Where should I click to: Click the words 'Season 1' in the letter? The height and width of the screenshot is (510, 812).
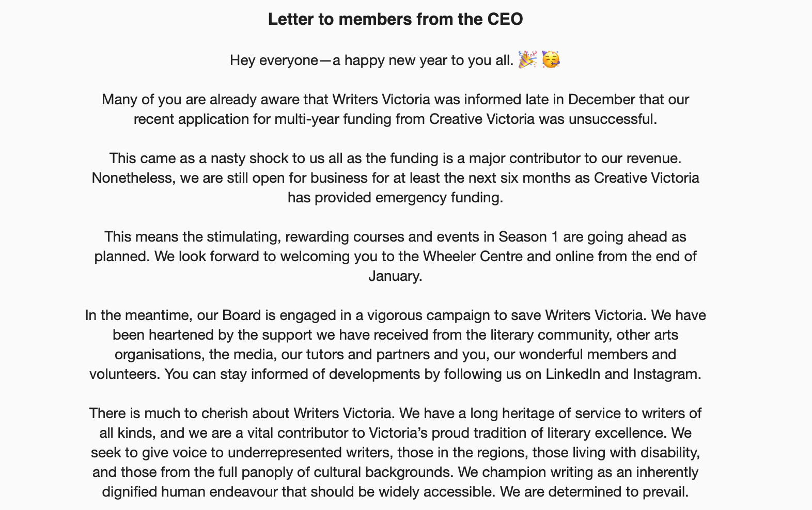tap(528, 237)
